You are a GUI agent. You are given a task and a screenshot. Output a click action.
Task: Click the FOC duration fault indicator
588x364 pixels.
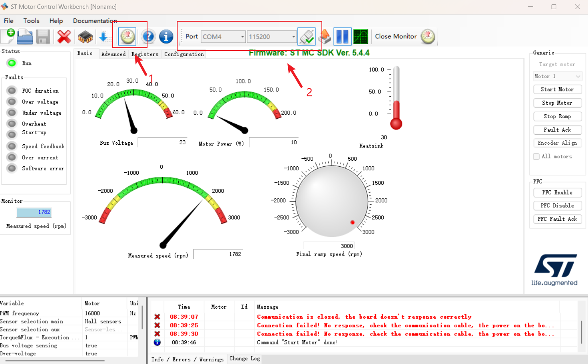pos(12,91)
